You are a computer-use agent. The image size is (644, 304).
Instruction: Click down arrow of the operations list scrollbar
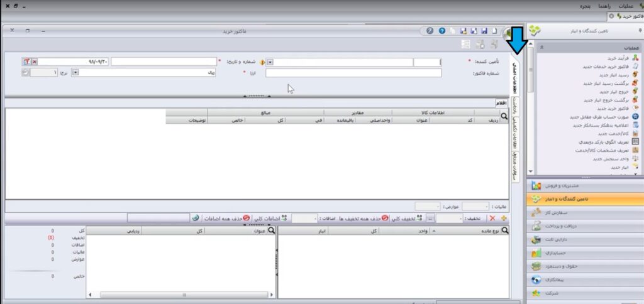tap(530, 171)
